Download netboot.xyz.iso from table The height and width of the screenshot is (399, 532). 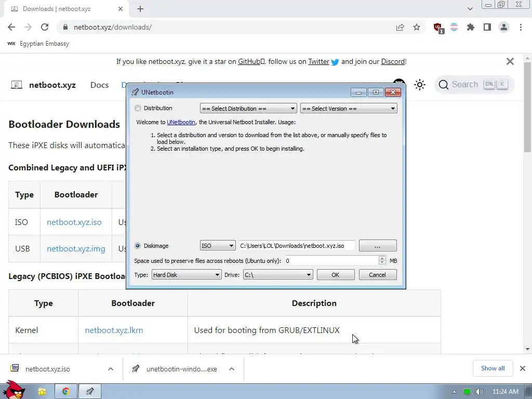[x=74, y=222]
